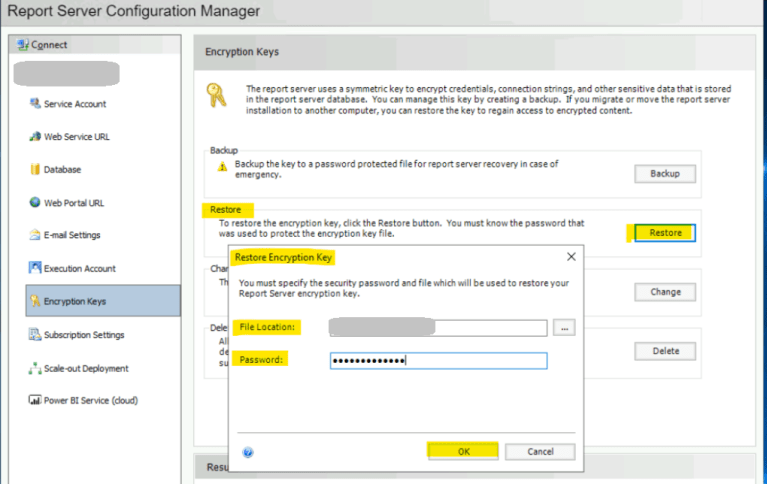
Task: Click the Backup button
Action: click(665, 174)
